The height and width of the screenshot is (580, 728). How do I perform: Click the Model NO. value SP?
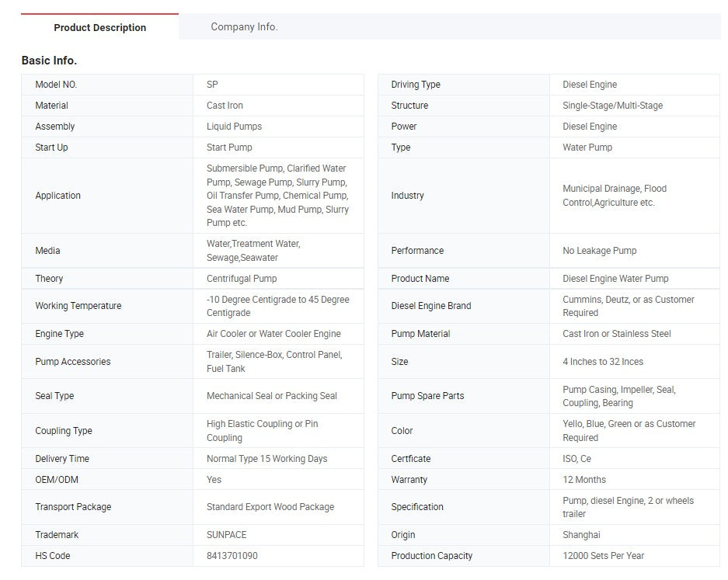(x=212, y=85)
